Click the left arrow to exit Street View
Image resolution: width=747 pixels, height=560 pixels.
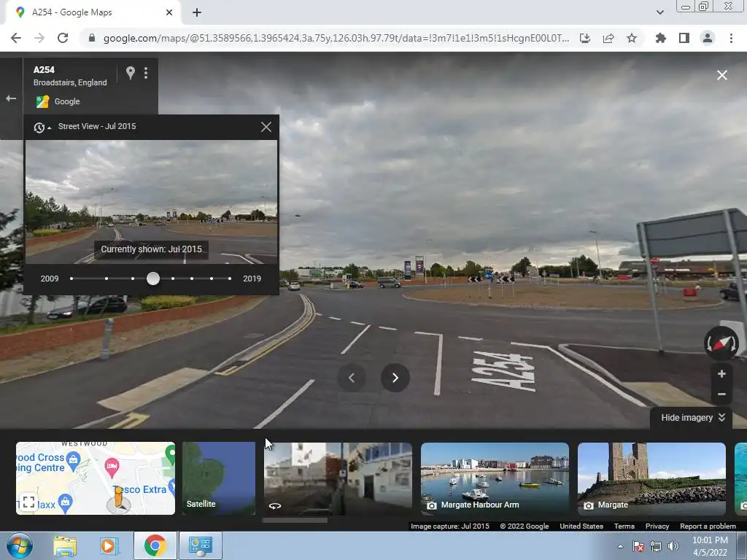tap(11, 98)
